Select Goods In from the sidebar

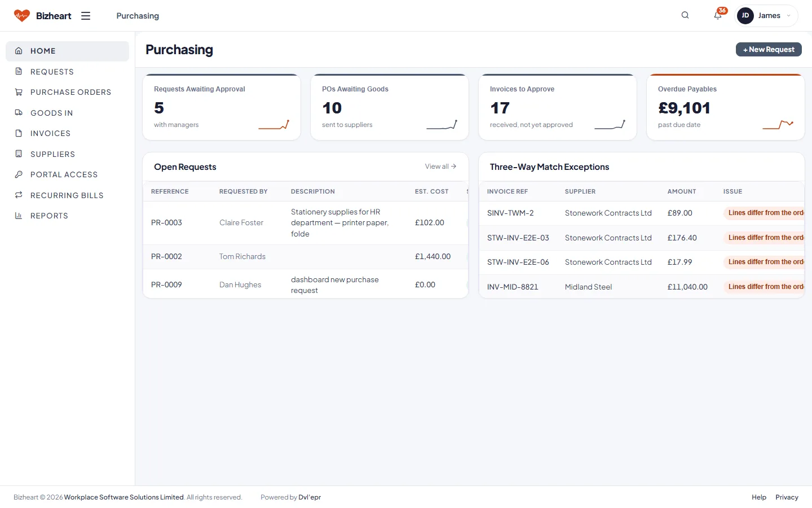[67, 113]
